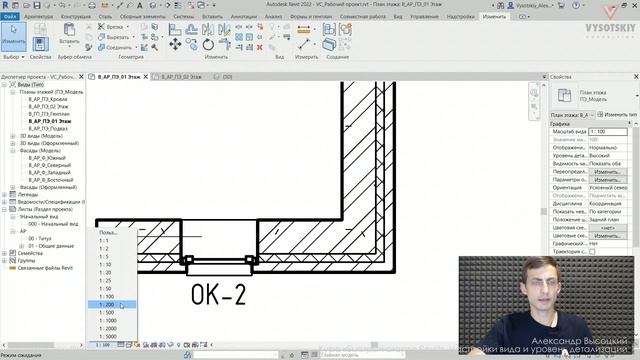Click the Cope (Врезка) button
The width and height of the screenshot is (640, 360).
point(111,27)
